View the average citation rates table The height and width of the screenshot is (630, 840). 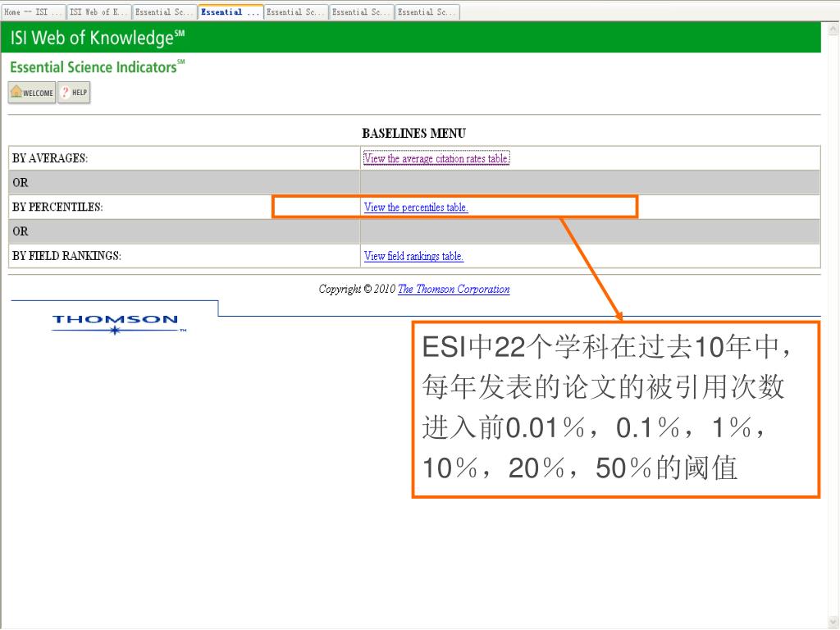[x=436, y=158]
